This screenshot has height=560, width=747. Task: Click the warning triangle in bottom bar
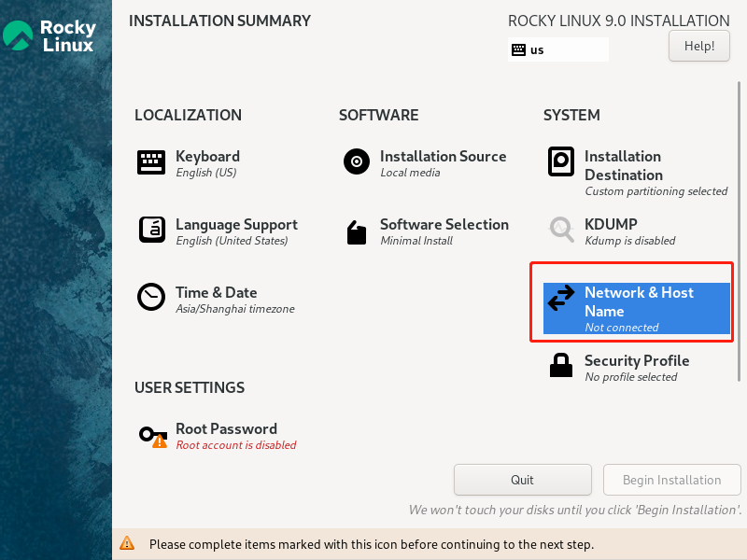pos(127,543)
